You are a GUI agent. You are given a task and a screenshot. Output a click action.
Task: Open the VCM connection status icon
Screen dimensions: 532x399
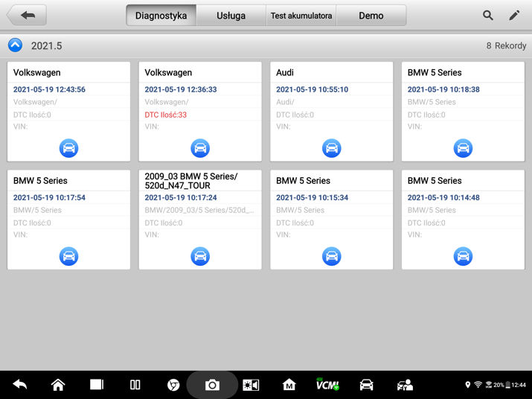point(327,384)
